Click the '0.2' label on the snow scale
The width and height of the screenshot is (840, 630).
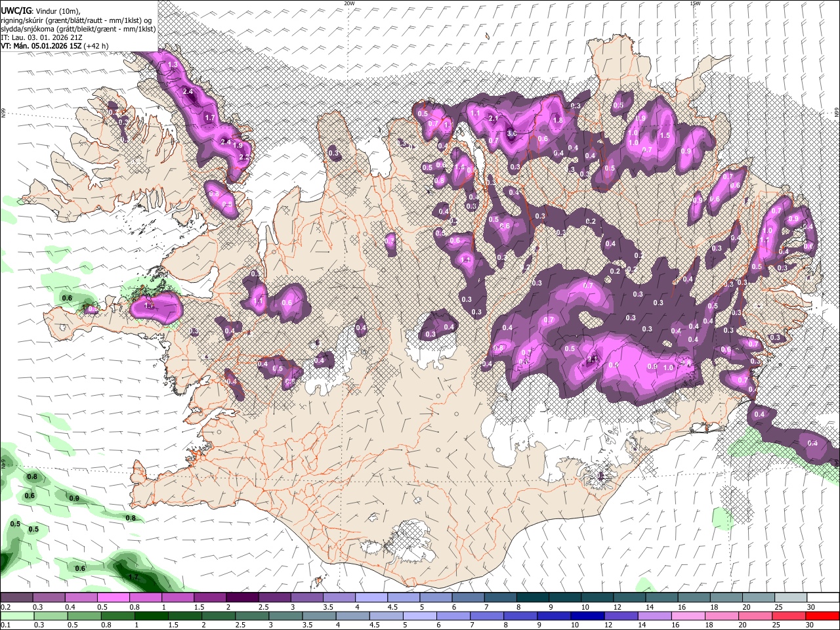point(6,607)
